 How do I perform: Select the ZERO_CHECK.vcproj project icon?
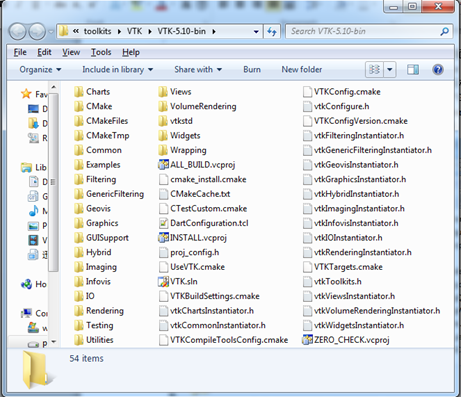click(307, 340)
